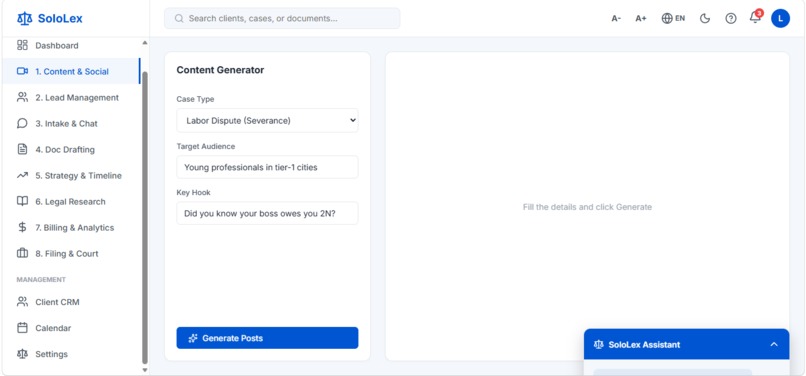The image size is (806, 376).
Task: Open 3. Intake & Chat section
Action: (70, 123)
